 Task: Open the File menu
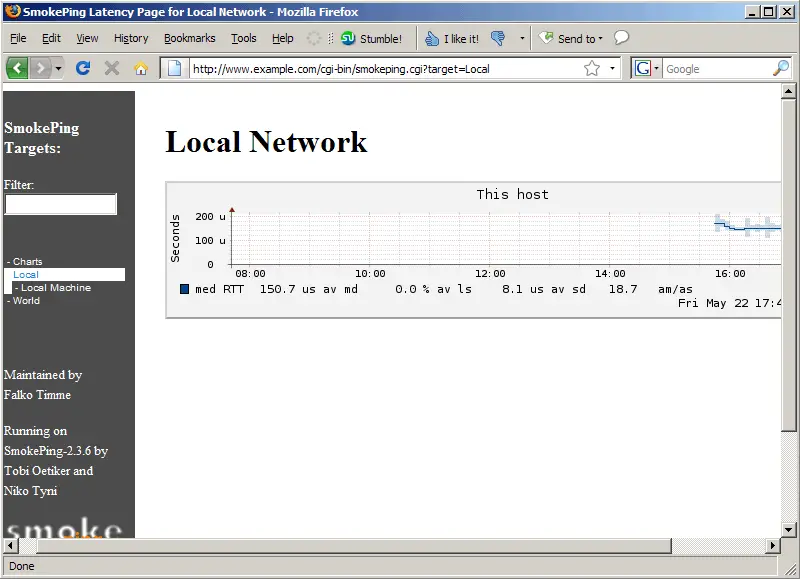[18, 38]
